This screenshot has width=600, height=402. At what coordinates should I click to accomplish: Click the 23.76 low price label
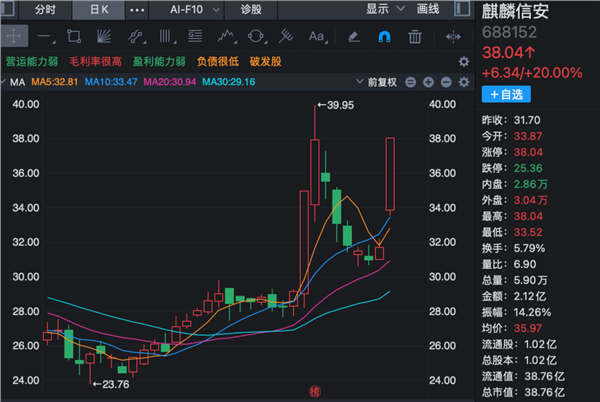pos(111,384)
